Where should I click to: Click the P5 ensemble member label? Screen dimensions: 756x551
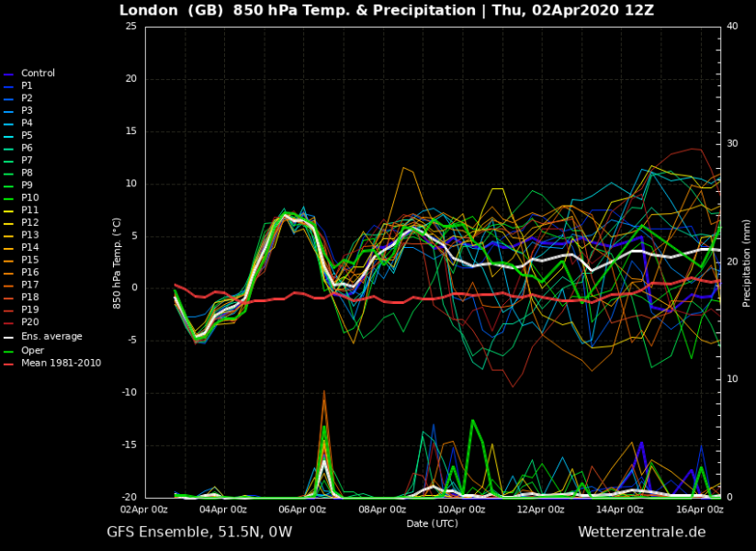tap(27, 135)
